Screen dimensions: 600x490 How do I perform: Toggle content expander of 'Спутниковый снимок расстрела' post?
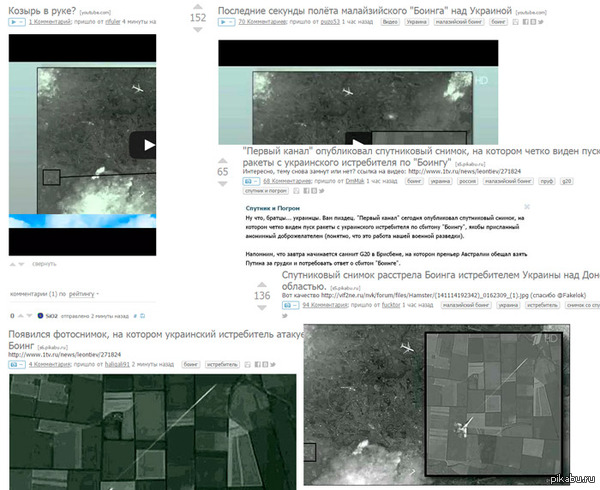click(x=291, y=305)
